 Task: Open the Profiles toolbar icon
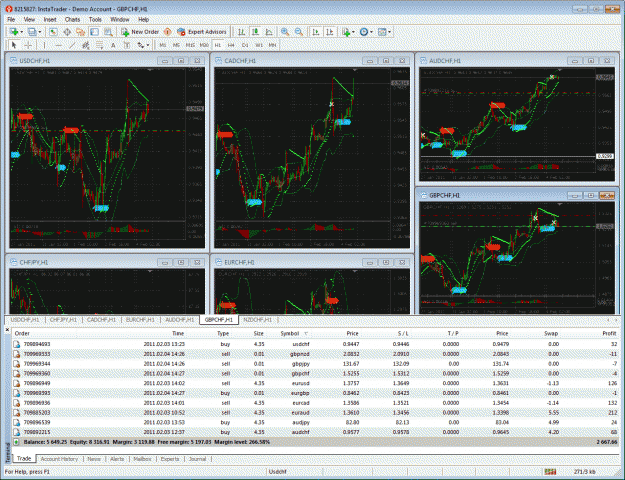click(x=32, y=32)
